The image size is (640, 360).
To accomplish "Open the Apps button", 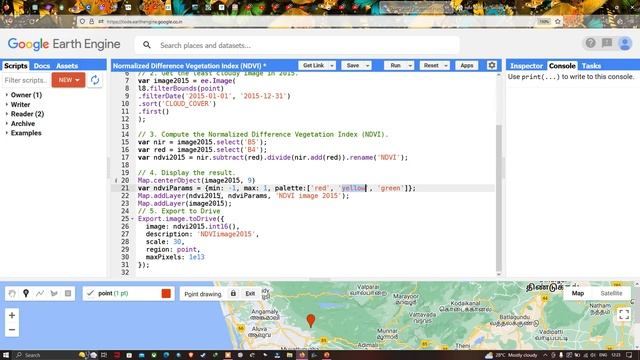I will pyautogui.click(x=467, y=65).
